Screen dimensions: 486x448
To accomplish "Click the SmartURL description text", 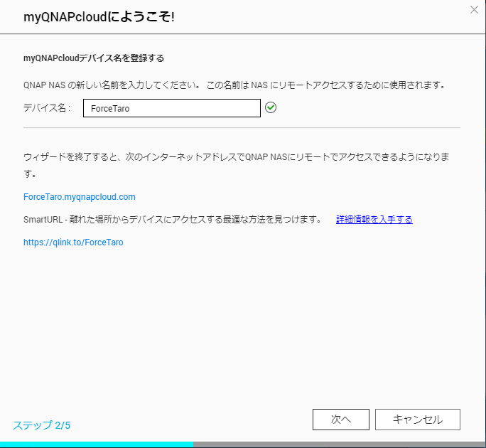I will 172,219.
